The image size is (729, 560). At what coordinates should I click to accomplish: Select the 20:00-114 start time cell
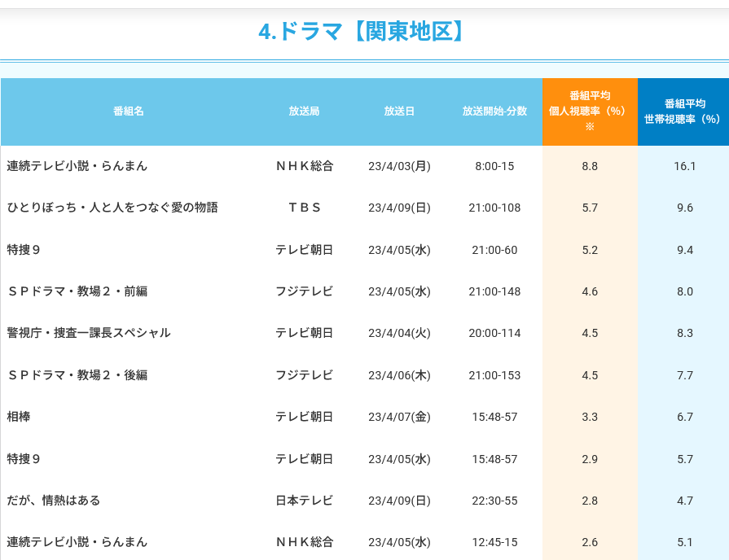coord(494,333)
